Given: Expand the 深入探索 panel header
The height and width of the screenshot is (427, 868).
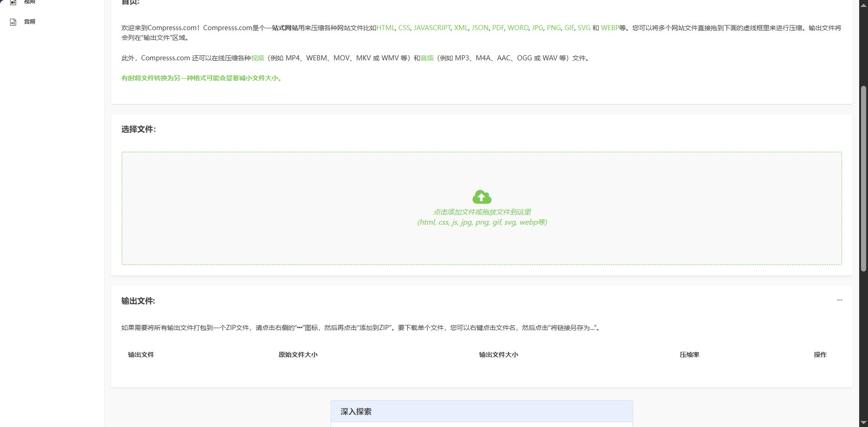Looking at the screenshot, I should pos(482,411).
